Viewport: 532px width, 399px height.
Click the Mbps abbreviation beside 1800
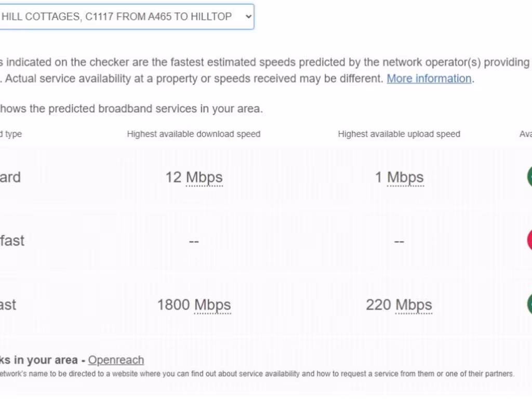[x=212, y=304]
